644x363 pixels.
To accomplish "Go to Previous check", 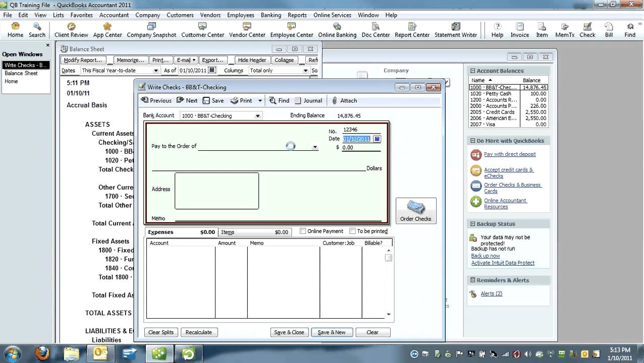I will (156, 100).
